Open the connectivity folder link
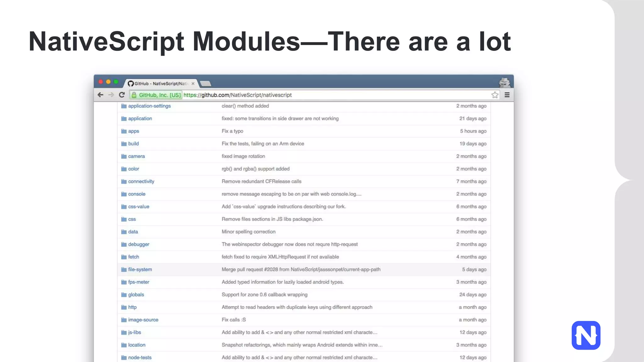The image size is (644, 362). [141, 181]
